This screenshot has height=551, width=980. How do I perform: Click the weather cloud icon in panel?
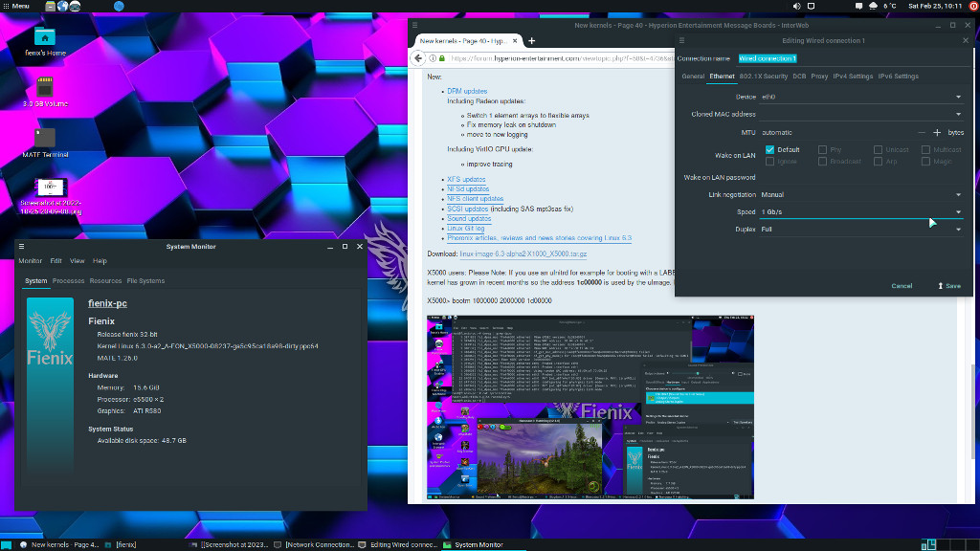pos(873,7)
